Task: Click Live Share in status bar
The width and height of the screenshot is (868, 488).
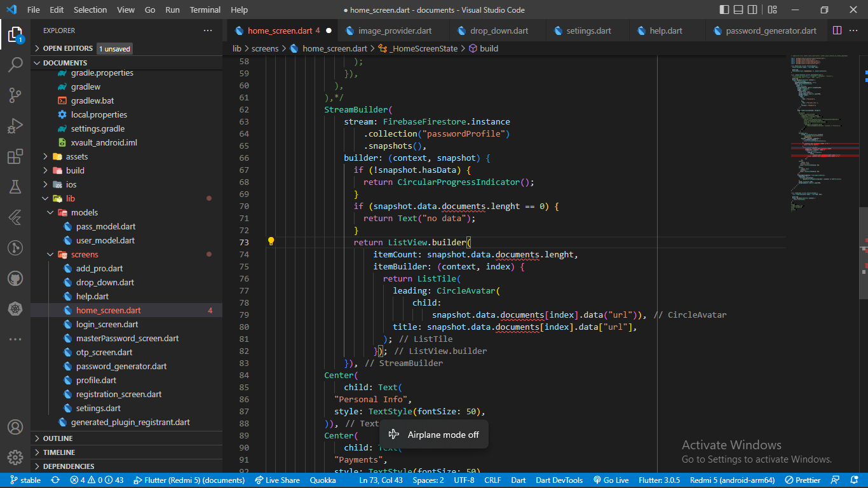Action: click(x=277, y=480)
